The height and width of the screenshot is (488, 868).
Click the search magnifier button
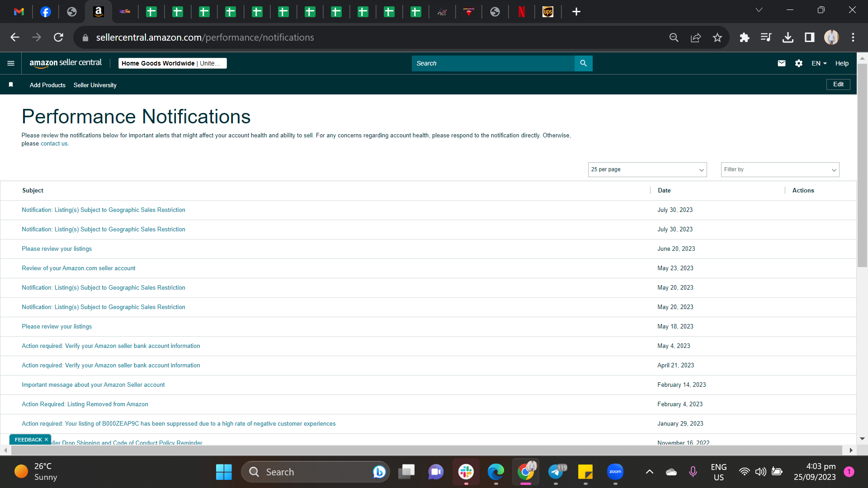click(583, 63)
